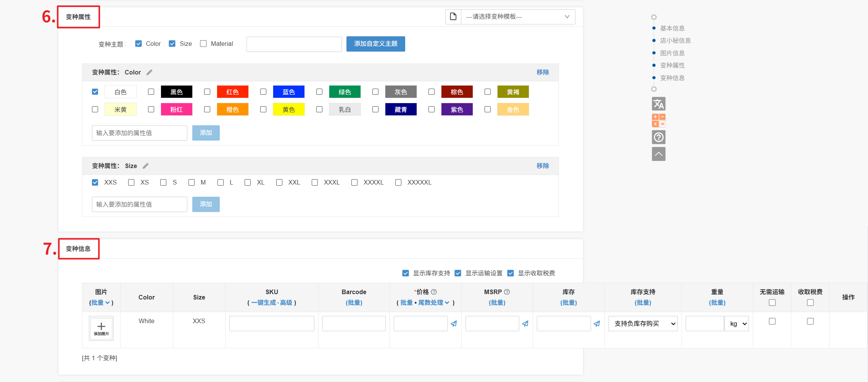
Task: Go to 图片信息 section in side navigation
Action: [672, 53]
